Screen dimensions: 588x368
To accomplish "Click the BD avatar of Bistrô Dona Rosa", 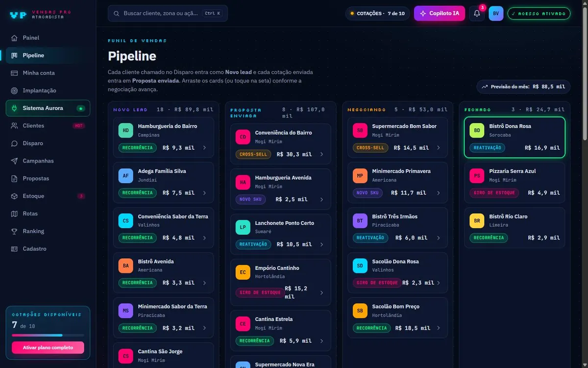I will coord(477,131).
